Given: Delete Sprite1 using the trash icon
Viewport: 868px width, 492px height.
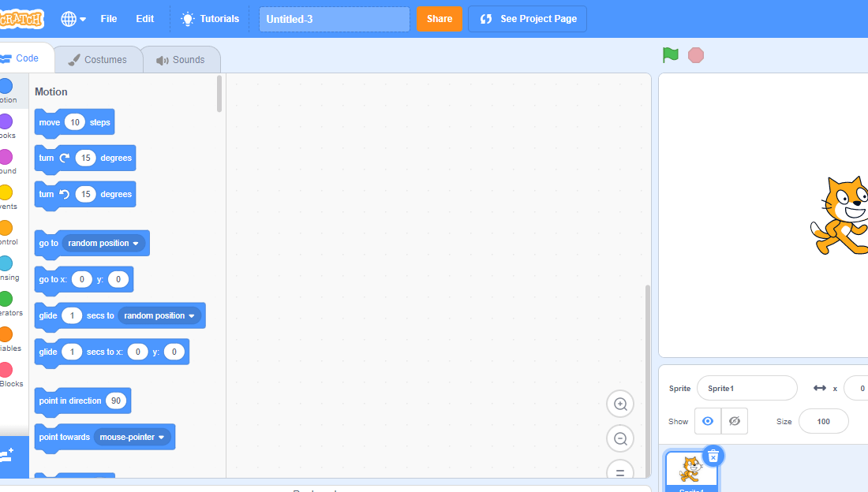Looking at the screenshot, I should pos(713,456).
